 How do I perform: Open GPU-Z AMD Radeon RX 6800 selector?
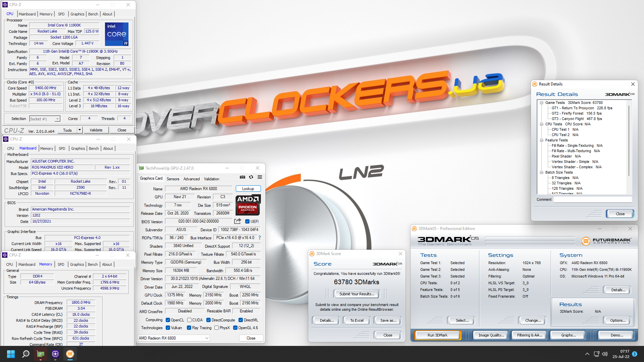point(174,338)
